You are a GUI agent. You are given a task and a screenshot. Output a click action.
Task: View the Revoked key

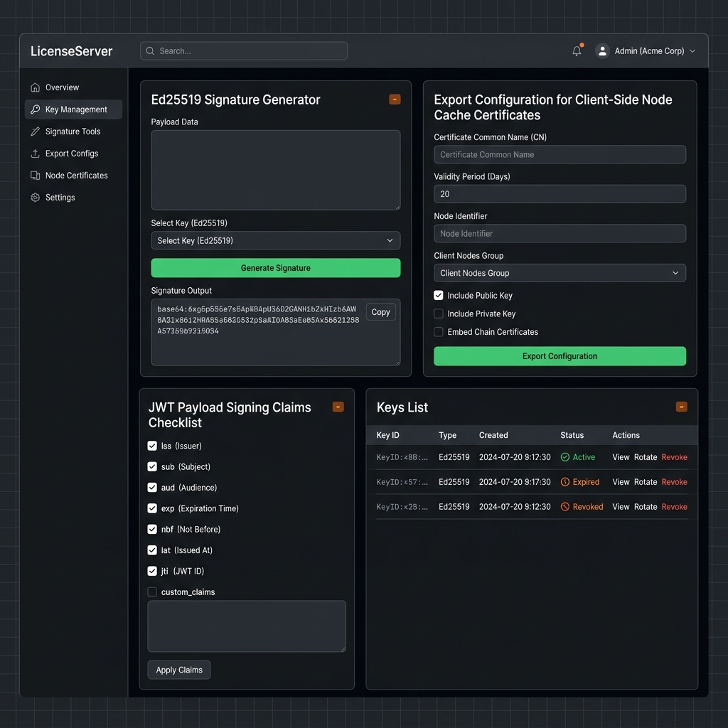(x=621, y=506)
